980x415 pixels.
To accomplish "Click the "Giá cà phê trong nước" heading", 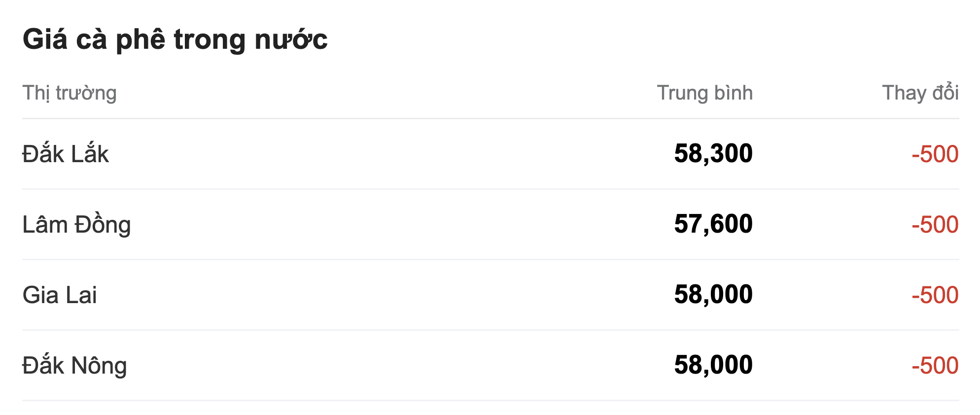I will (175, 39).
